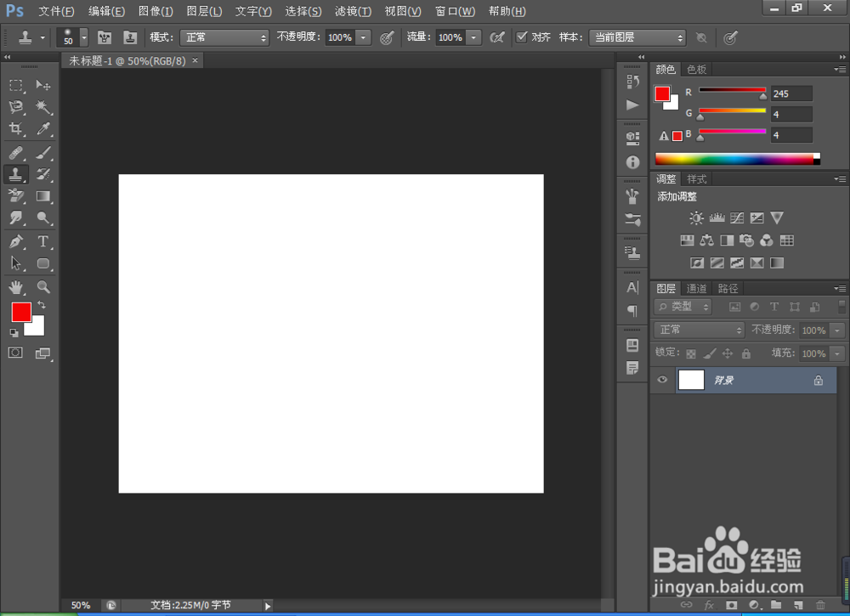Open the Sample dropdown
The width and height of the screenshot is (850, 616).
pyautogui.click(x=637, y=37)
